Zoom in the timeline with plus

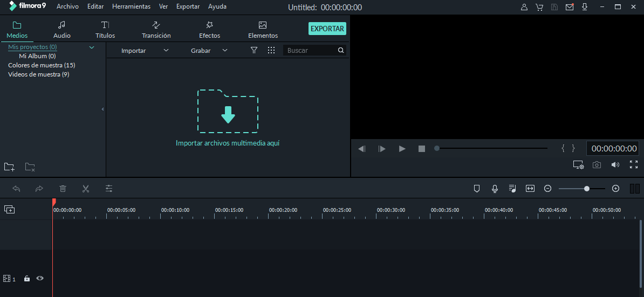tap(615, 189)
